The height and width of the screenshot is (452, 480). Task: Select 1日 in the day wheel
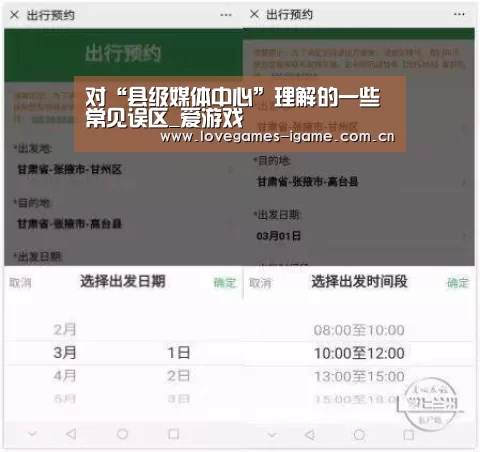179,353
